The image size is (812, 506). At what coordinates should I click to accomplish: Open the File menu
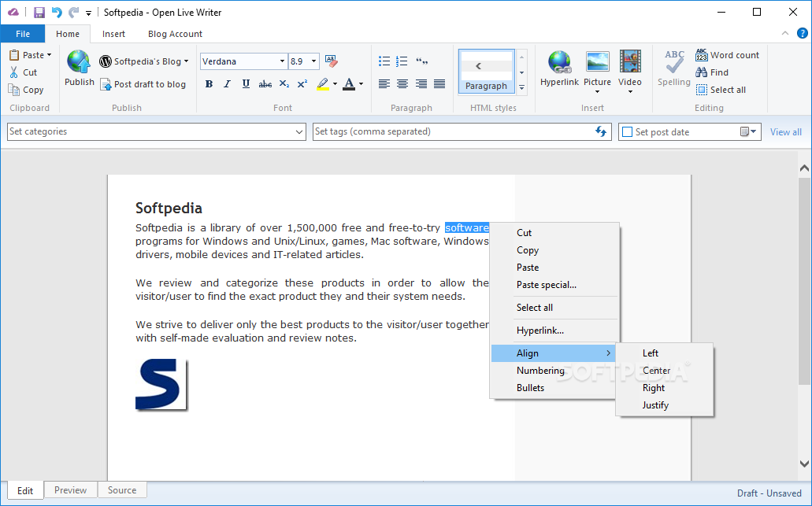[23, 34]
